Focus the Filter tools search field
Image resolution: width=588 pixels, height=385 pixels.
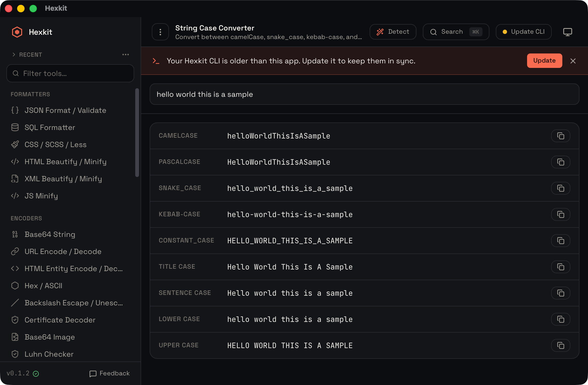point(70,73)
